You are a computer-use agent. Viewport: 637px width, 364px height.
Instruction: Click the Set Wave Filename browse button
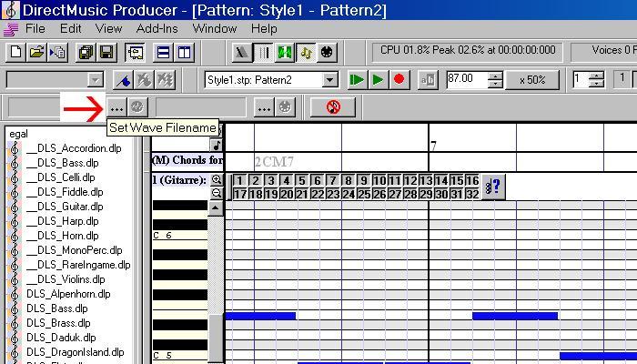point(116,107)
